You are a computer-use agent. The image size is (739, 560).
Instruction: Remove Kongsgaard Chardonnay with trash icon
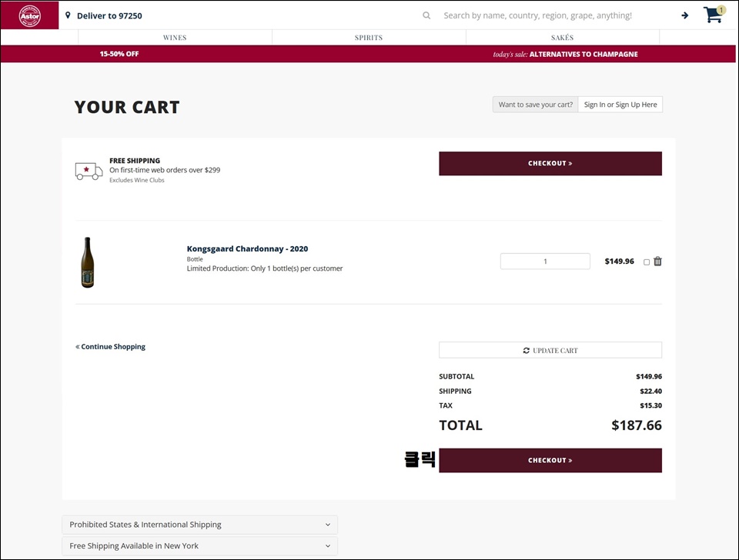658,262
